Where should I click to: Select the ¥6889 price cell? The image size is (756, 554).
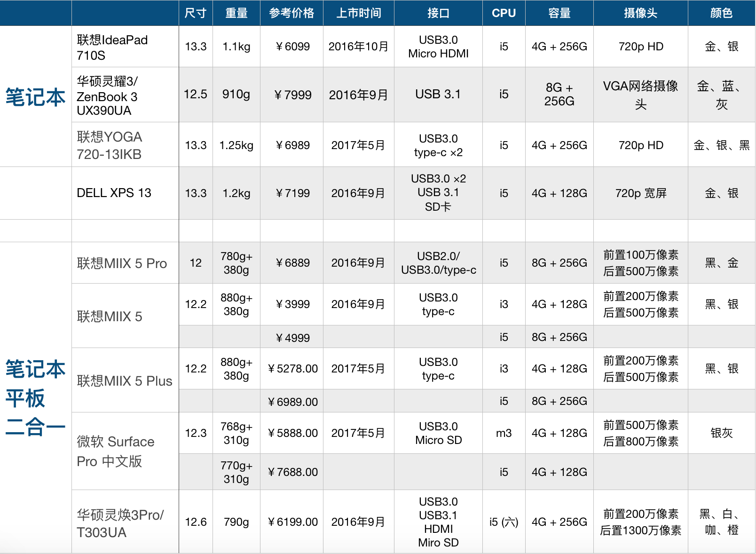click(x=291, y=263)
